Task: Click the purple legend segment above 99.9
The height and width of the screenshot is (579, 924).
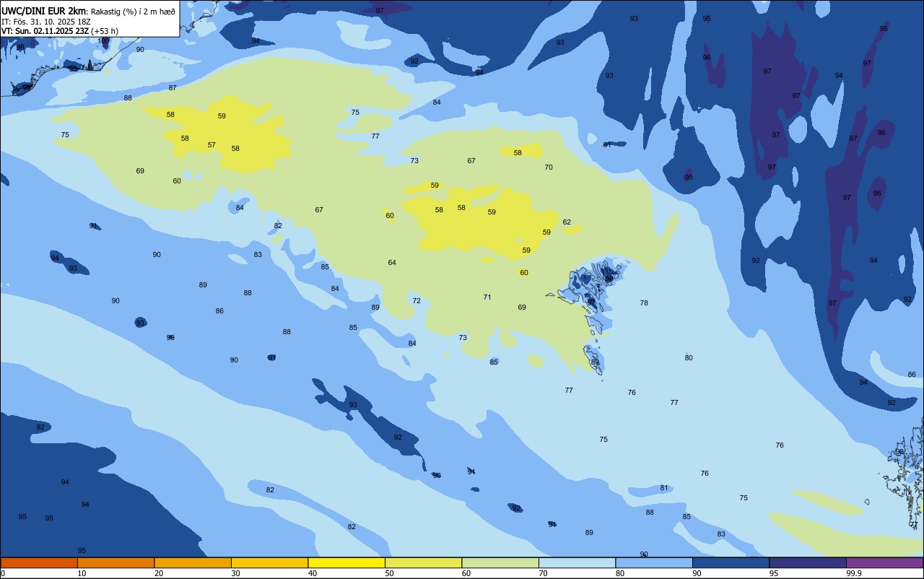Action: point(884,562)
